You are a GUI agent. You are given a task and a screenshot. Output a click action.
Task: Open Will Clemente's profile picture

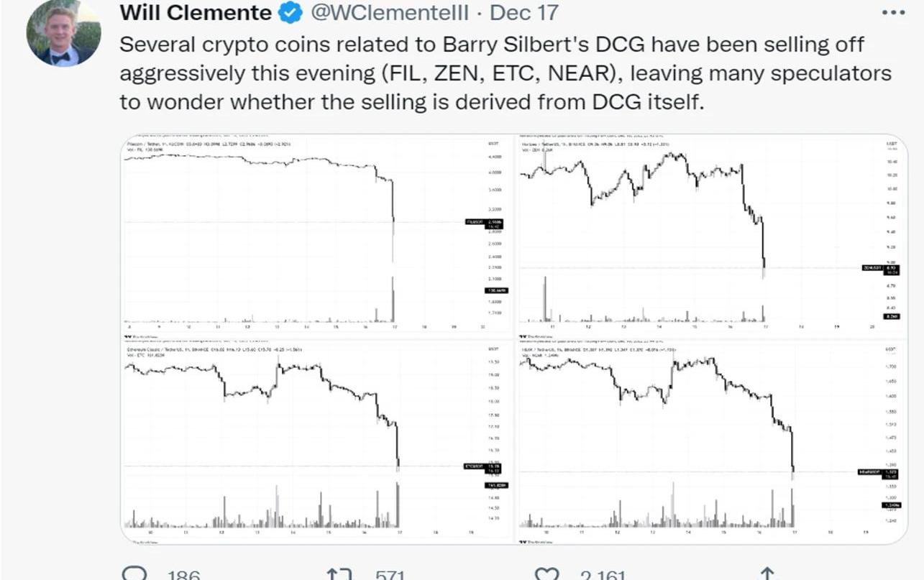click(x=64, y=34)
